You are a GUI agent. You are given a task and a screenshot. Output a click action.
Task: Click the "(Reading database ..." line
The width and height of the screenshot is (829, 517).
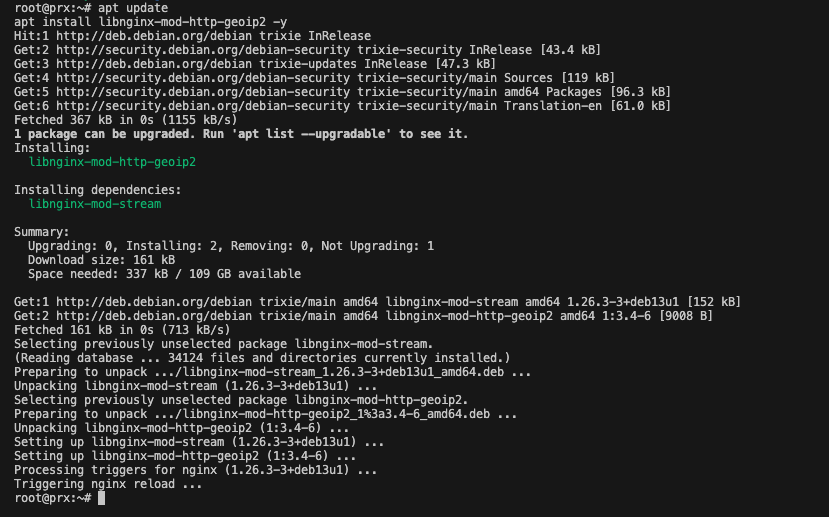point(262,358)
